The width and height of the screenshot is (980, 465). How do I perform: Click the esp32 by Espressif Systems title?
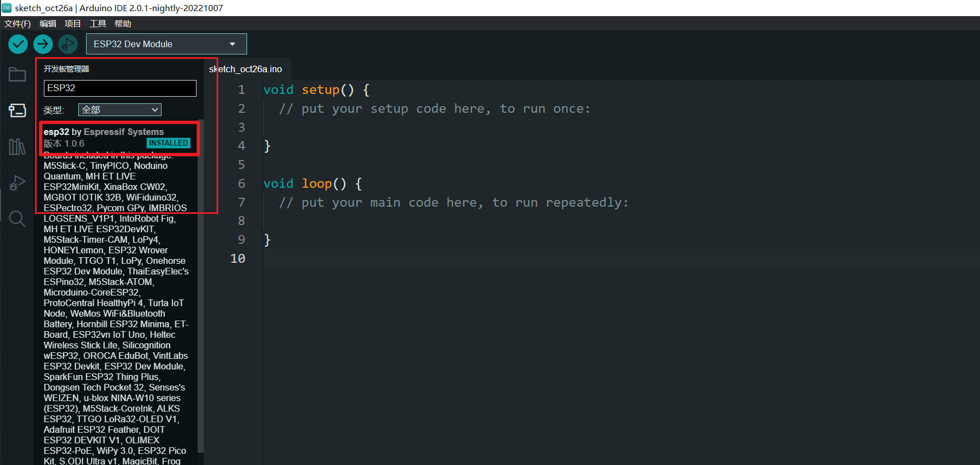pyautogui.click(x=104, y=132)
